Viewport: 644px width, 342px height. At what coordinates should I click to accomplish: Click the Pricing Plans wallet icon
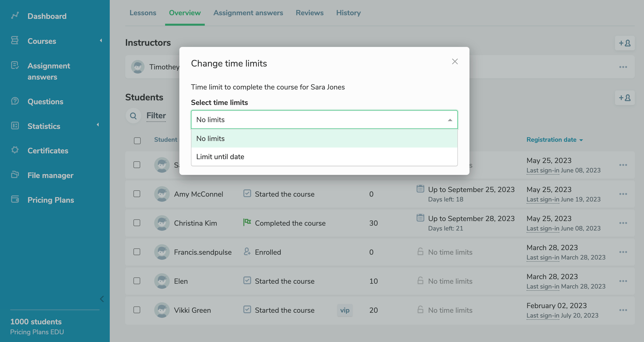tap(15, 199)
